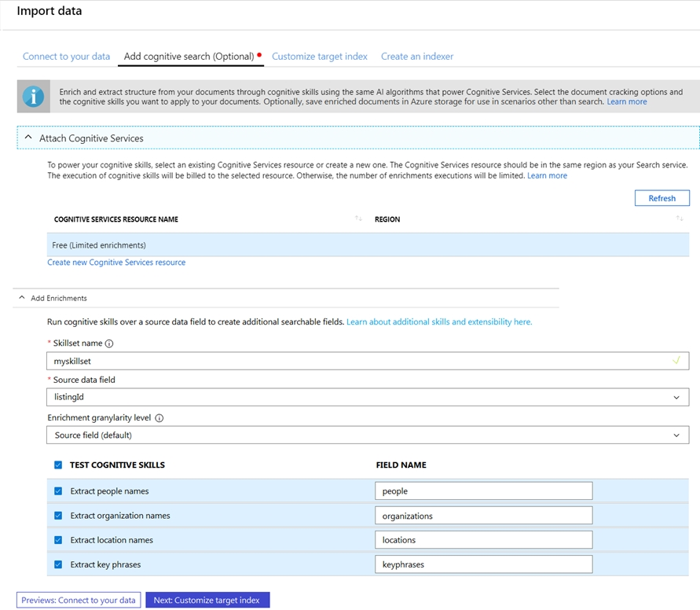Image resolution: width=700 pixels, height=610 pixels.
Task: Collapse the Attach Cognitive Services section
Action: coord(28,138)
